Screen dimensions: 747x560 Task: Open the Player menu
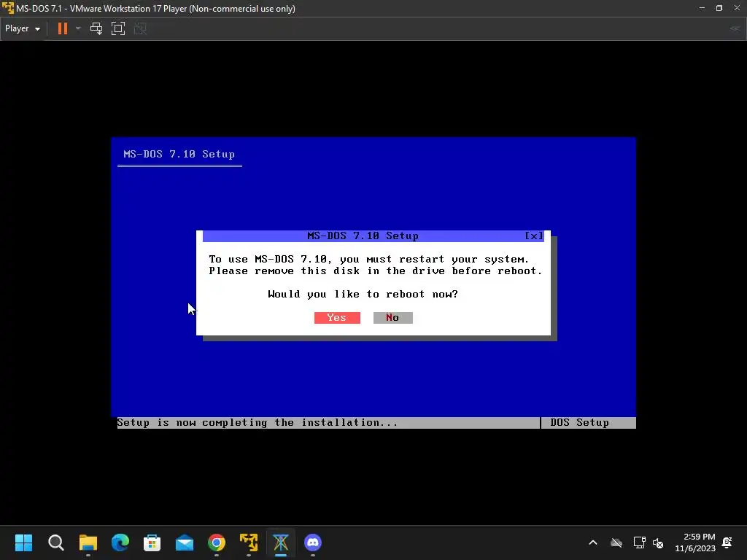pyautogui.click(x=23, y=28)
